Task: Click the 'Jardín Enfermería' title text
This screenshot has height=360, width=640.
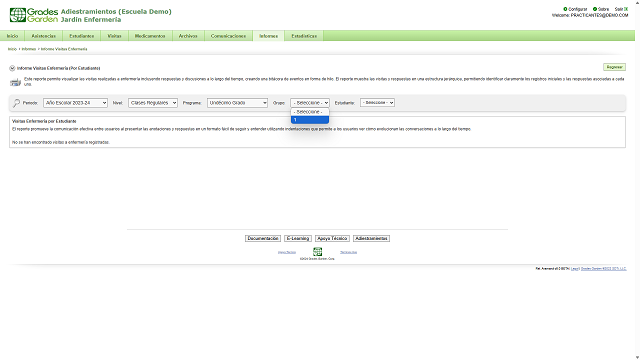Action: tap(91, 20)
